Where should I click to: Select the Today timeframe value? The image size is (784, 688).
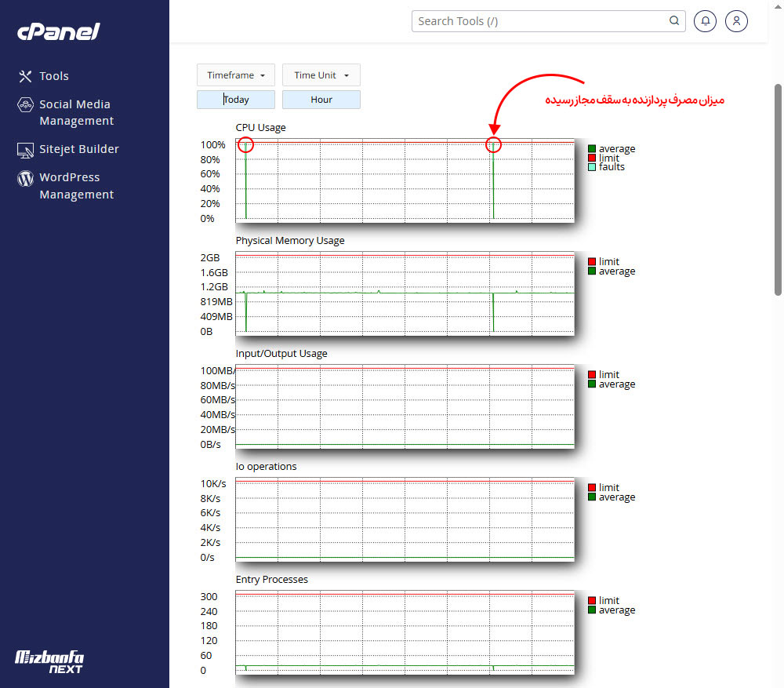[236, 100]
